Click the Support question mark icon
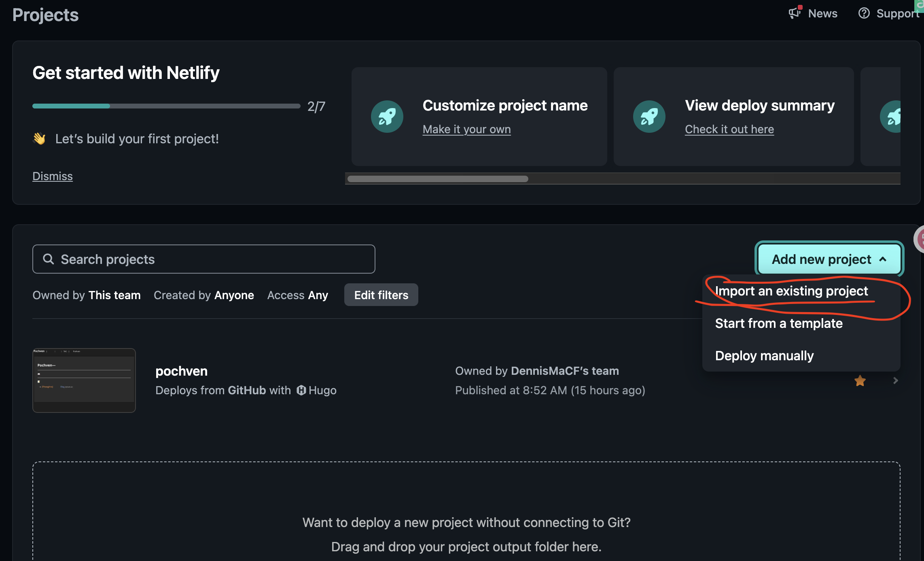 (864, 13)
